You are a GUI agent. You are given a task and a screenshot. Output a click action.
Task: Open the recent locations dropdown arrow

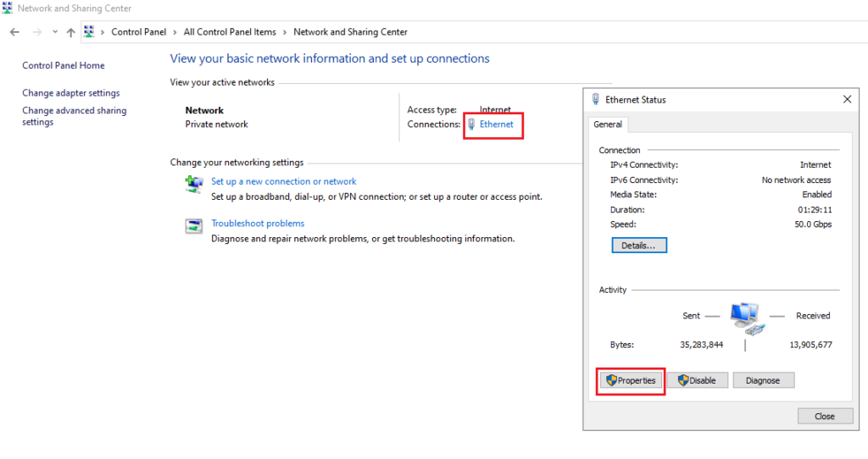coord(55,32)
